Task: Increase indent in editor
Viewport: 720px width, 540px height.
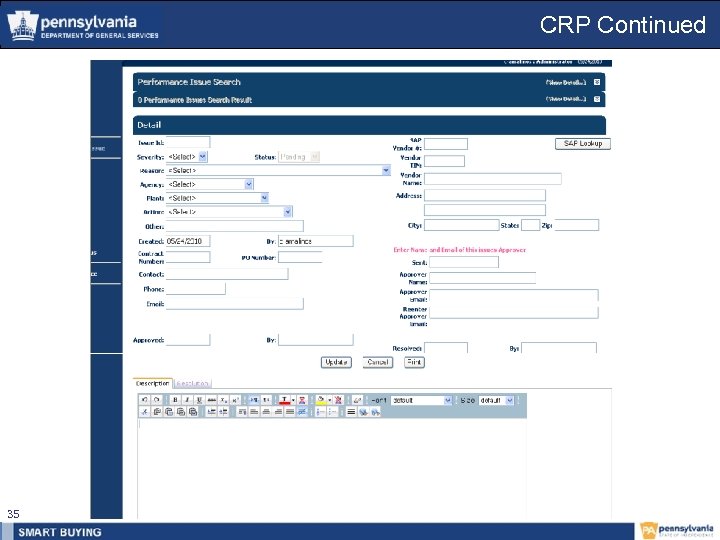Action: (223, 412)
